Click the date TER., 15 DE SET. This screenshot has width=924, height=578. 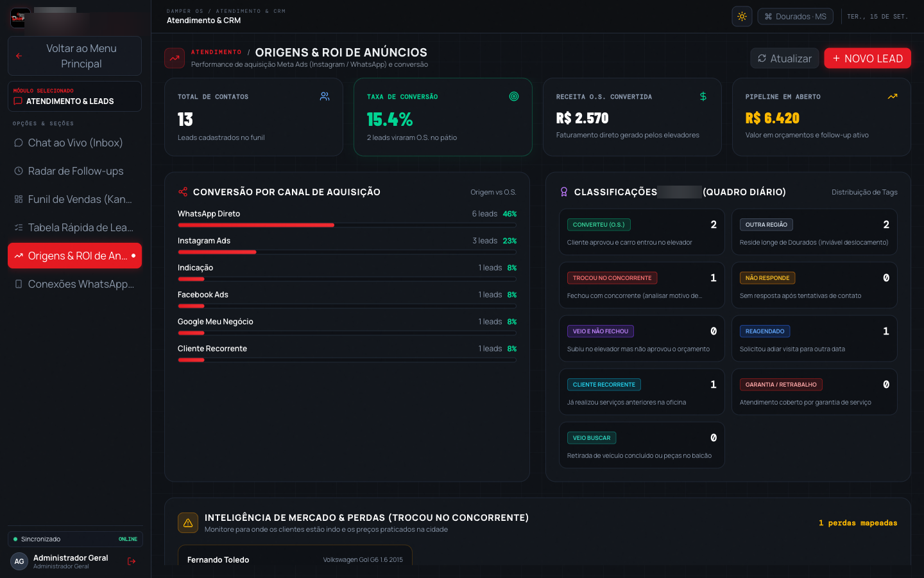878,17
